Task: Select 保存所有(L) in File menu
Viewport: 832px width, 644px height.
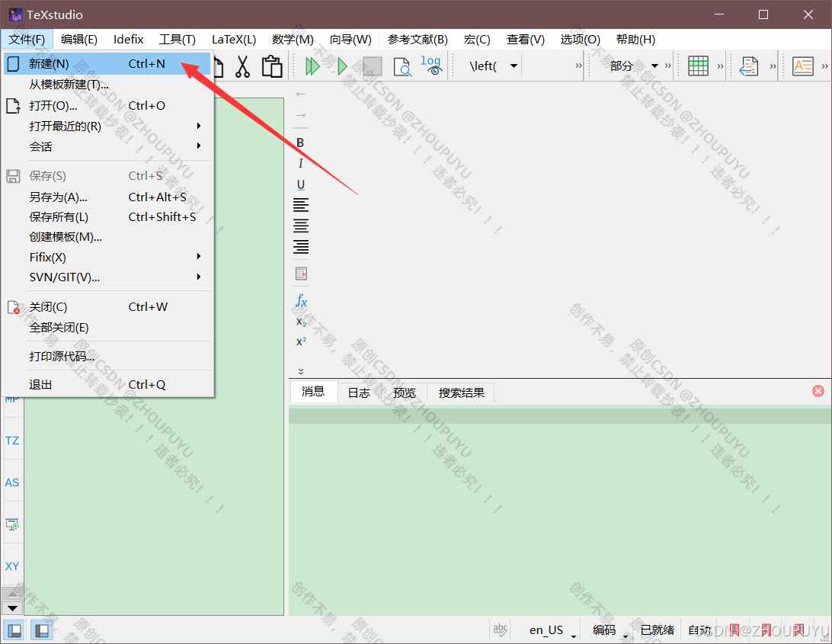Action: pos(107,216)
